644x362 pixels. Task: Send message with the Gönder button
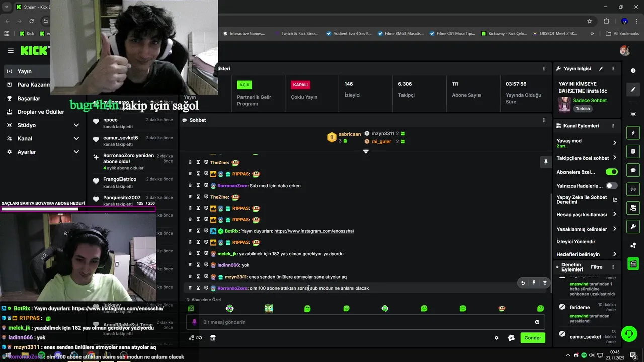(533, 338)
